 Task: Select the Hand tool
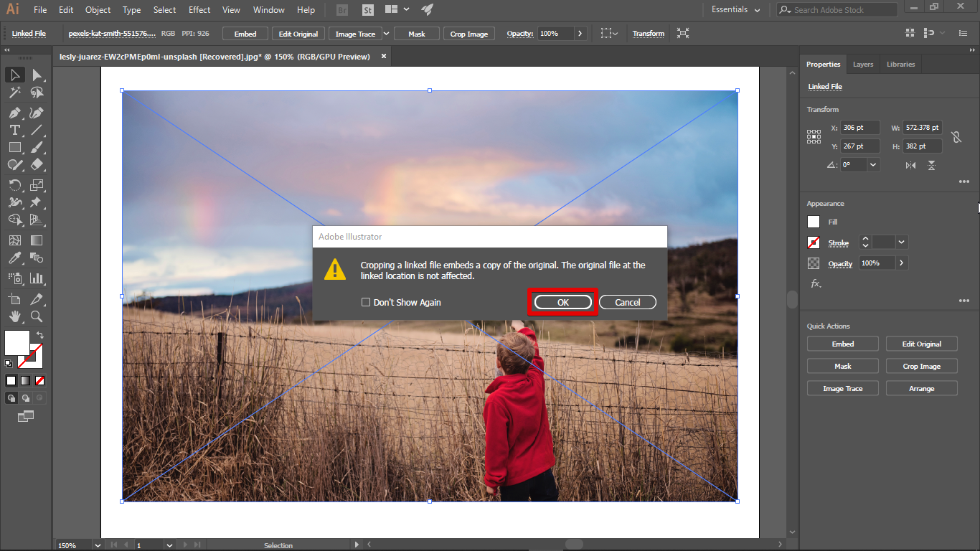(14, 316)
